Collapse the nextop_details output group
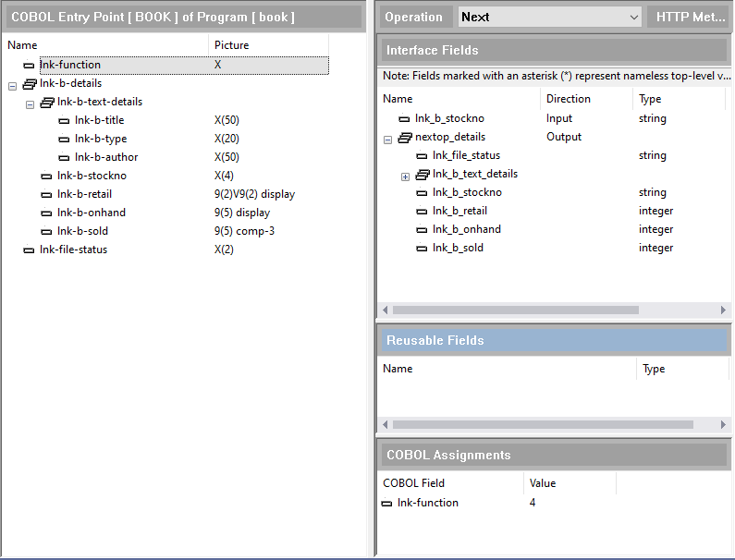The height and width of the screenshot is (560, 735). [x=387, y=139]
